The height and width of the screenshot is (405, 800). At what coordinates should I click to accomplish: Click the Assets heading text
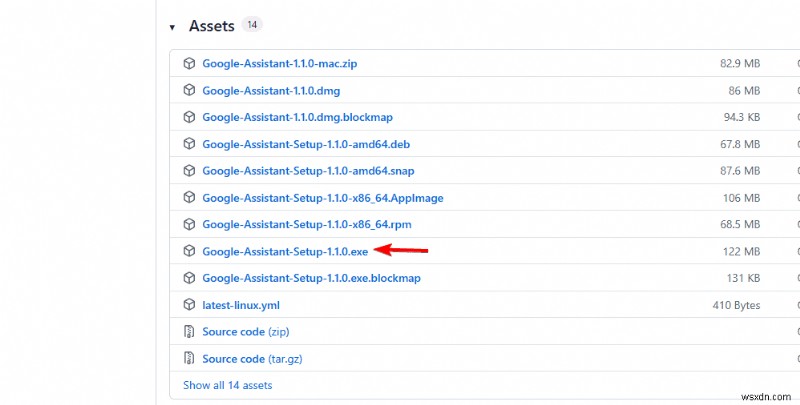coord(212,26)
